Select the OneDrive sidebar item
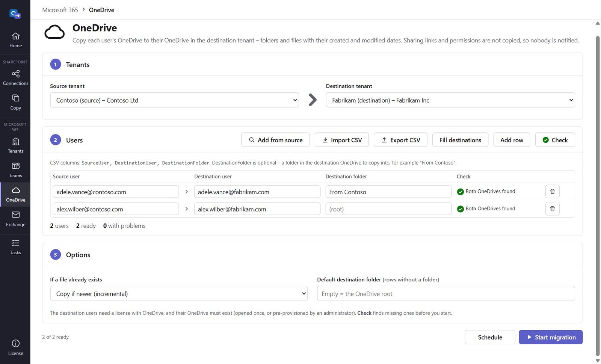The image size is (601, 364). [x=15, y=194]
